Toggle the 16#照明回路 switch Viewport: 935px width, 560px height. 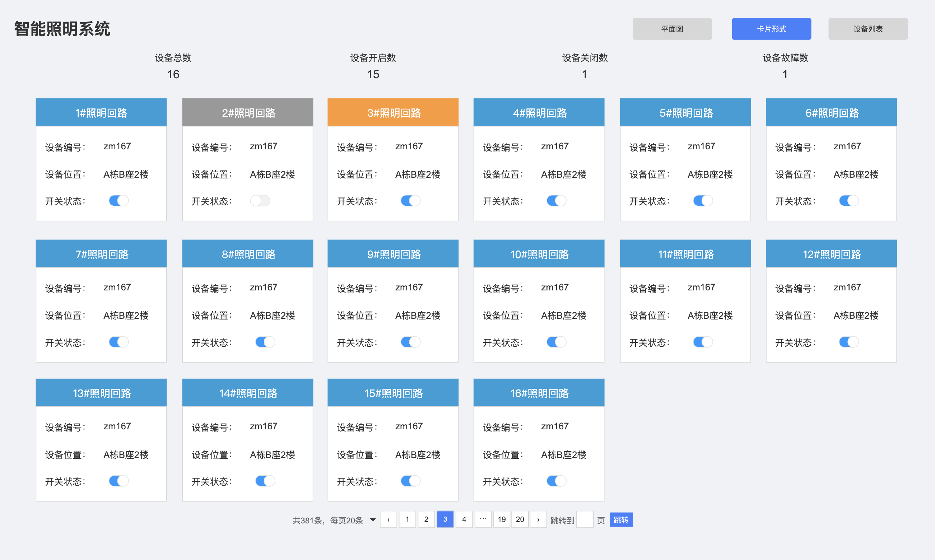(x=556, y=481)
